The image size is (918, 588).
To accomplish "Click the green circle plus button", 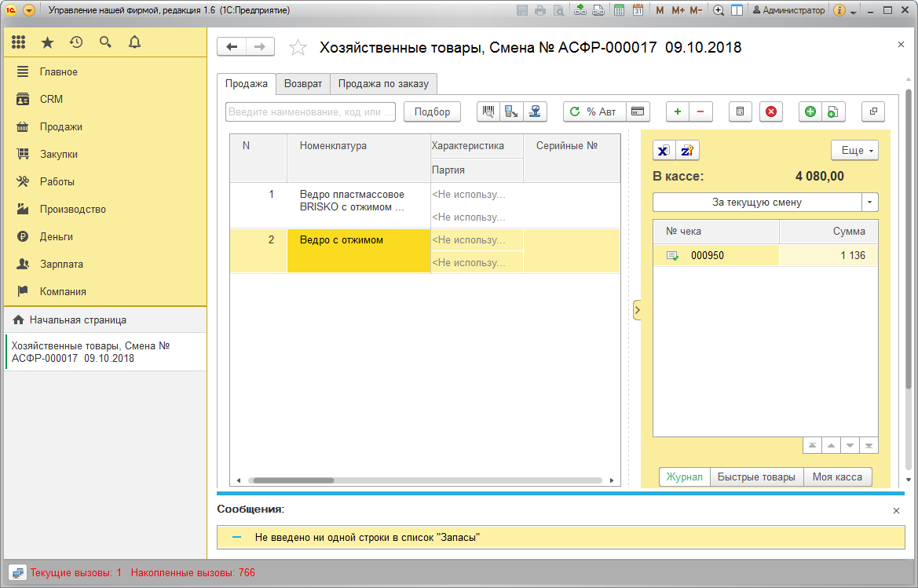I will point(810,111).
